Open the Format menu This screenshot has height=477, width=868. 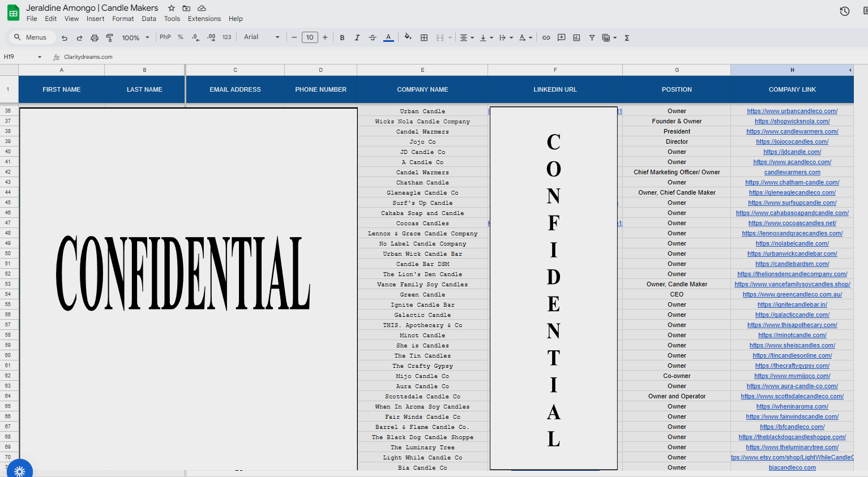point(123,19)
